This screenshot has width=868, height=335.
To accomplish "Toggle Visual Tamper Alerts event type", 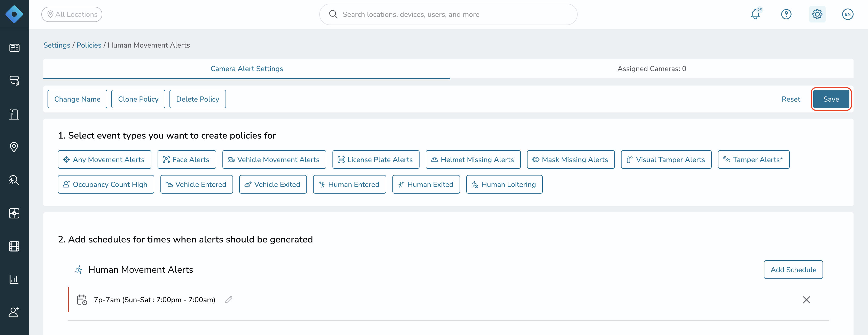I will tap(666, 159).
